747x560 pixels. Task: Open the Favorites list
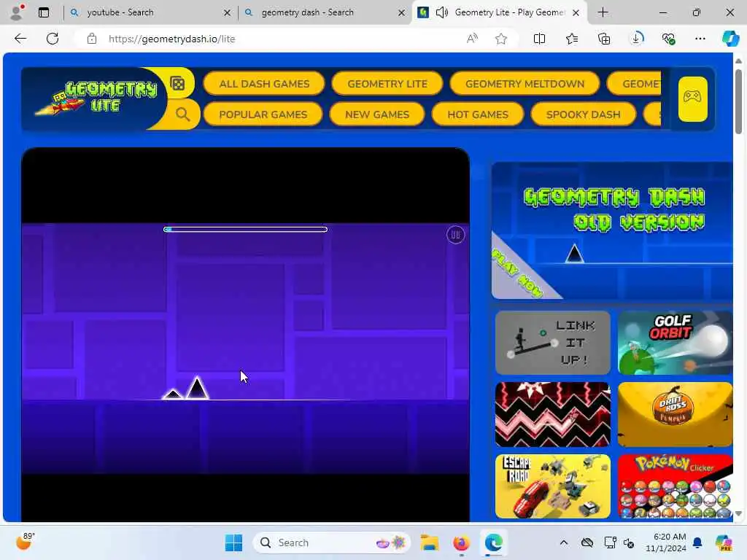[x=572, y=39]
